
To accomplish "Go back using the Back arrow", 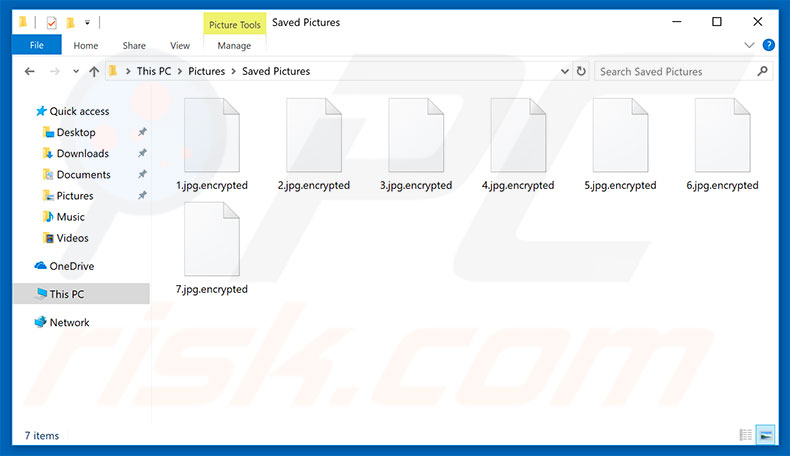I will coord(30,72).
